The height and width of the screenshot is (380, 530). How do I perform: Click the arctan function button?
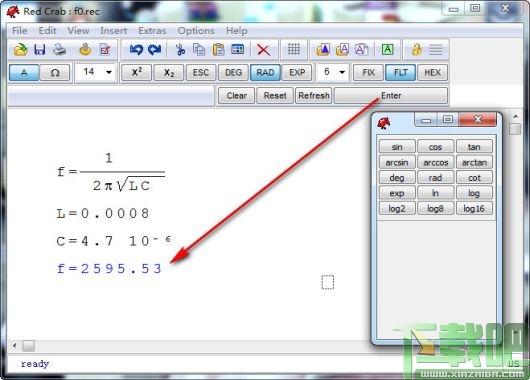coord(474,162)
